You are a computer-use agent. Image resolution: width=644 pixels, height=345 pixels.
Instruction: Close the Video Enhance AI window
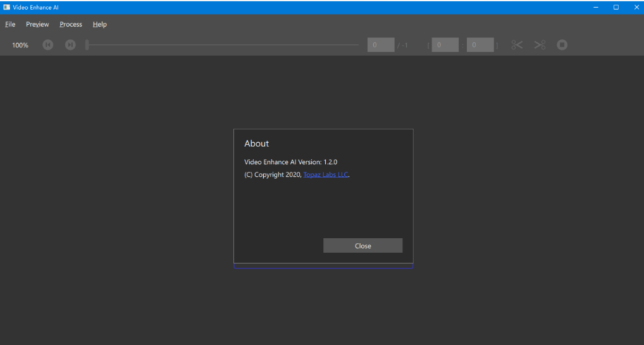pyautogui.click(x=636, y=8)
